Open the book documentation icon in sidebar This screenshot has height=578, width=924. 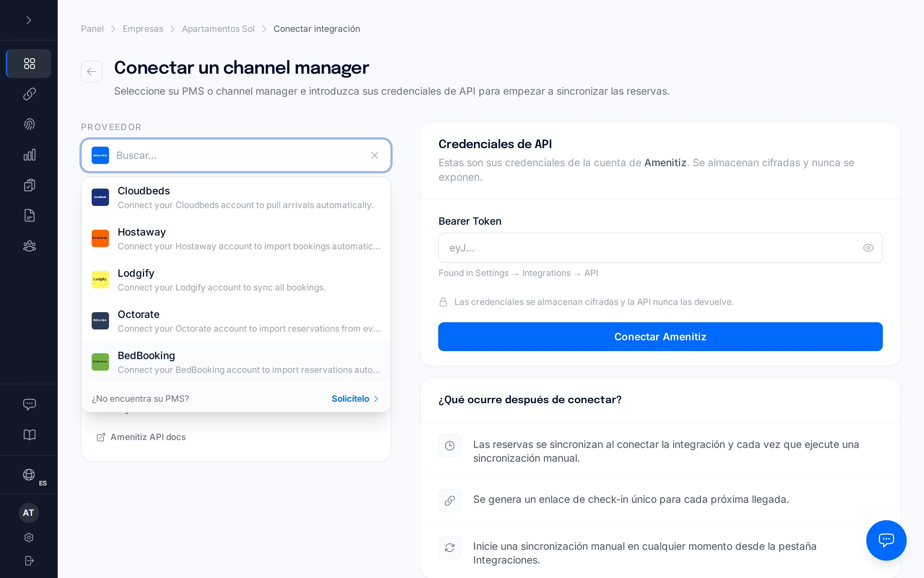29,435
